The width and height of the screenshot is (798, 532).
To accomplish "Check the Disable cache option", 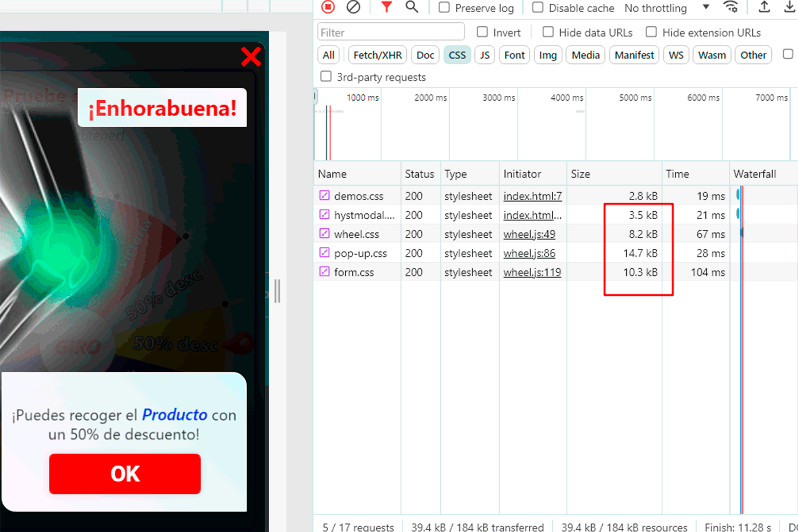I will click(x=538, y=7).
